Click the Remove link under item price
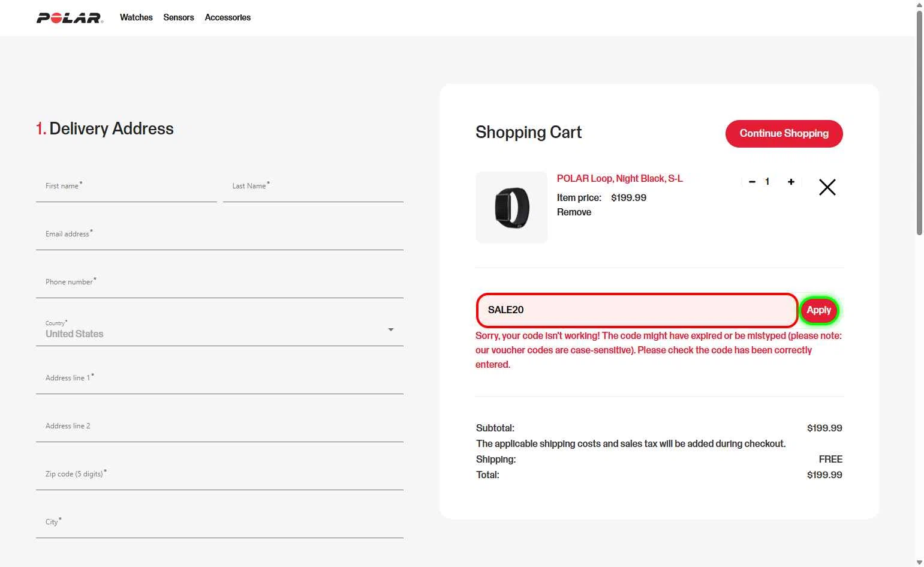This screenshot has height=567, width=924. point(574,212)
